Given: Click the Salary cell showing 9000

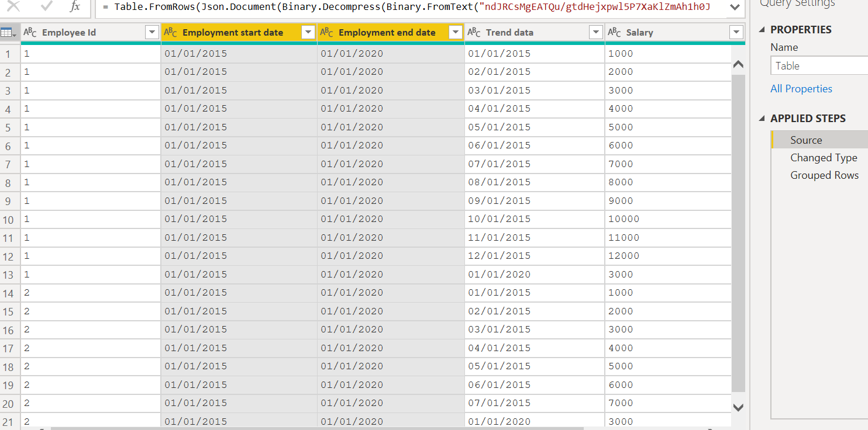Looking at the screenshot, I should point(668,201).
